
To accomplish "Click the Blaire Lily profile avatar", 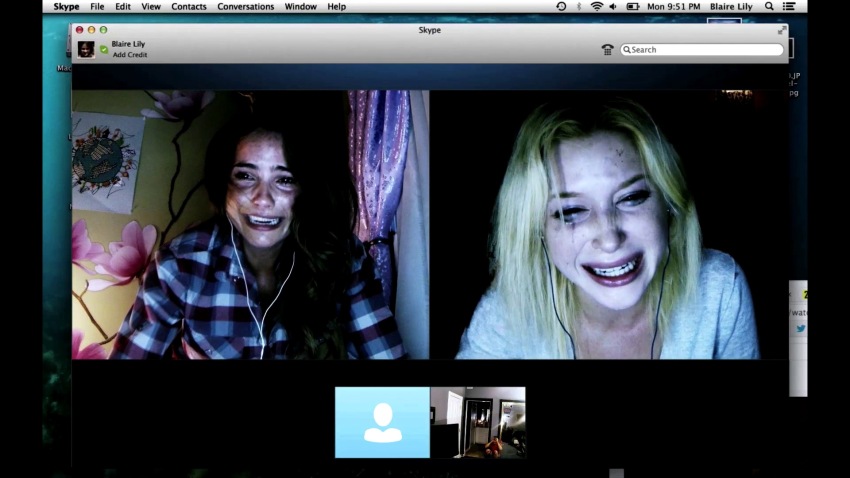I will [86, 49].
